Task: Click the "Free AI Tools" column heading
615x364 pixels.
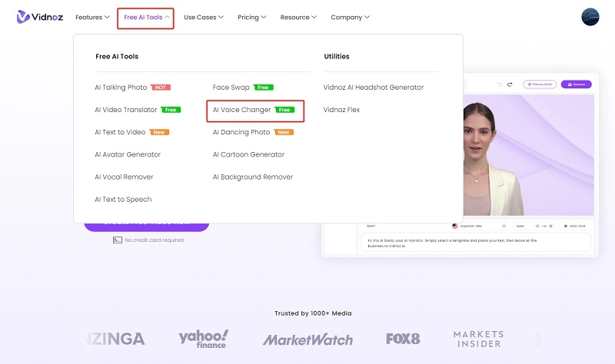Action: point(117,56)
